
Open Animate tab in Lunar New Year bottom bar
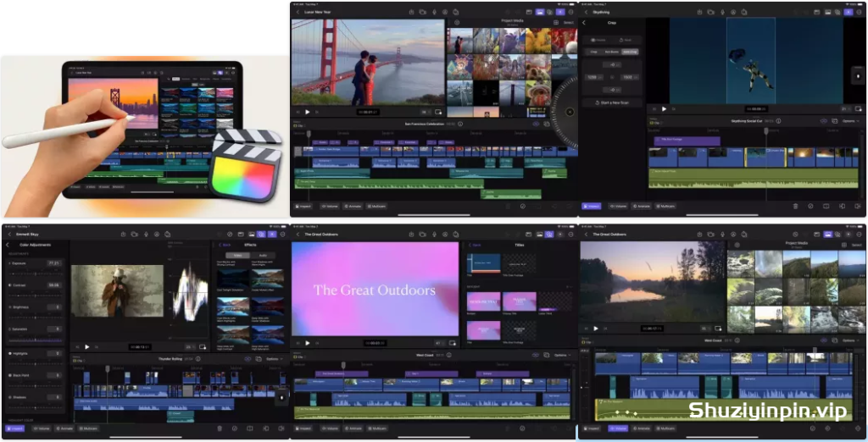(x=353, y=206)
